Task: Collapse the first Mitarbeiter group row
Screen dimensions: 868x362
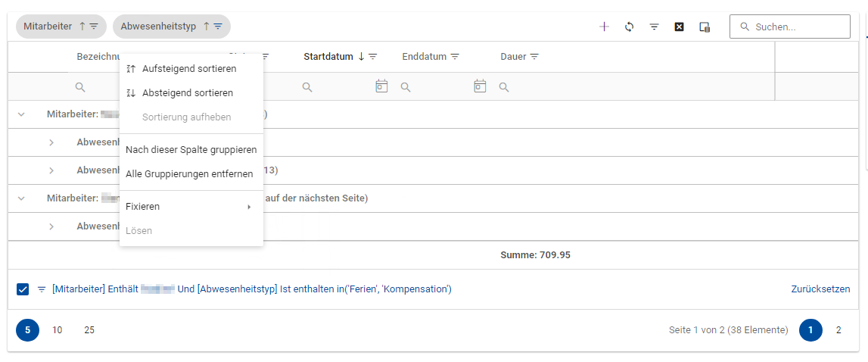Action: [21, 114]
